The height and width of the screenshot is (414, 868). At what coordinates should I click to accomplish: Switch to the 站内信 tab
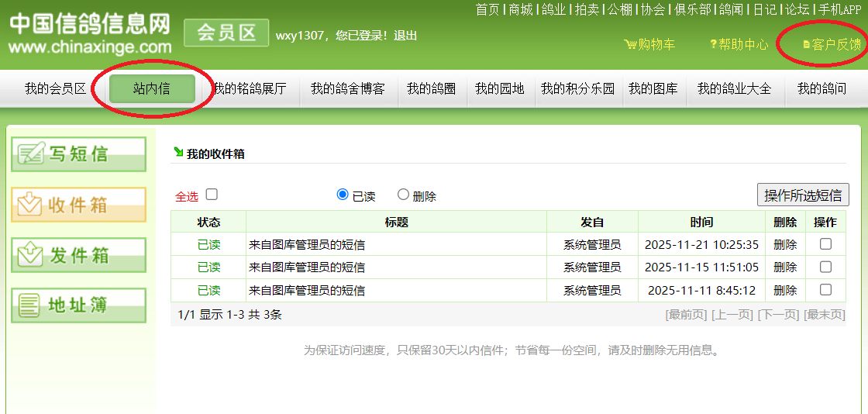pyautogui.click(x=151, y=88)
